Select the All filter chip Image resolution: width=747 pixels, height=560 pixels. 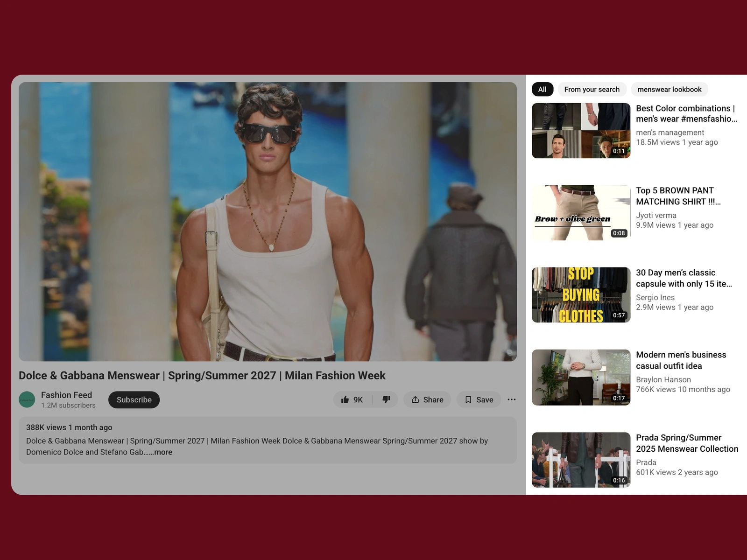click(x=543, y=89)
